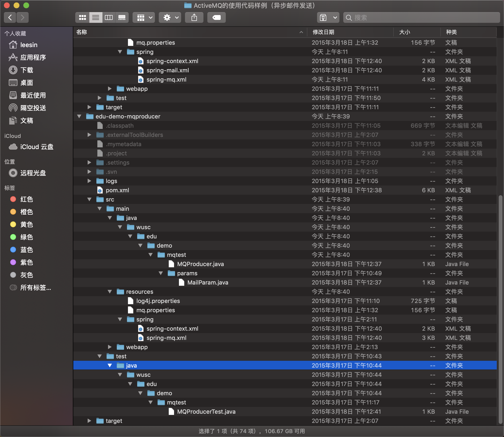This screenshot has width=504, height=437.
Task: Collapse the resources folder
Action: (110, 292)
